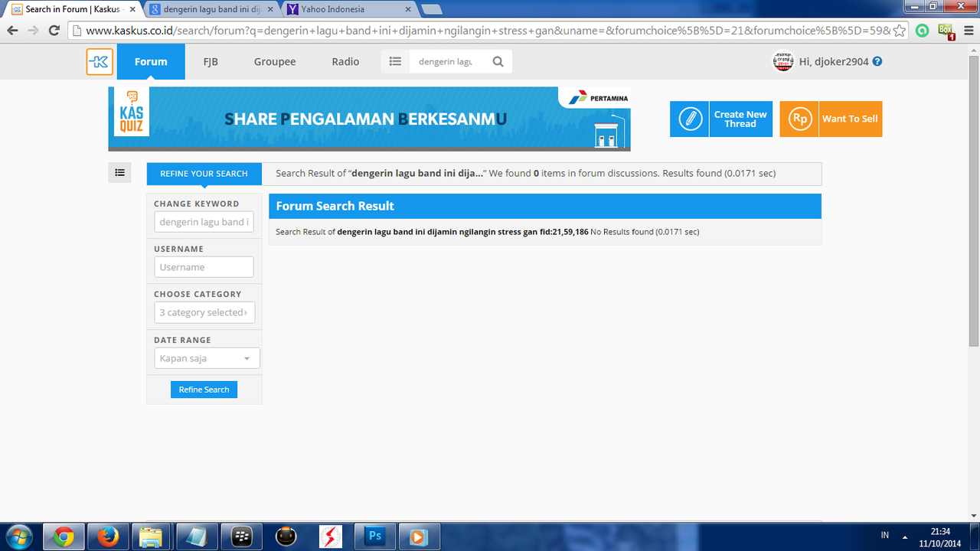Go to the Groupee section
This screenshot has width=980, height=551.
(275, 62)
